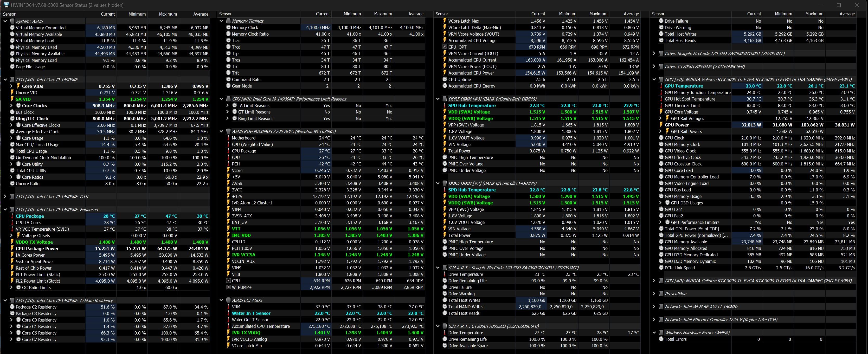Select the CPU Package Power row

pos(37,249)
